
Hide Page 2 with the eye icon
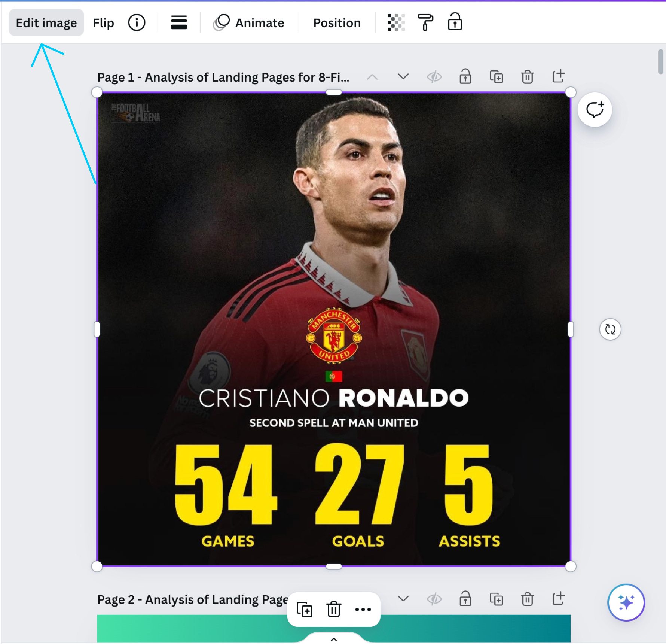tap(434, 599)
